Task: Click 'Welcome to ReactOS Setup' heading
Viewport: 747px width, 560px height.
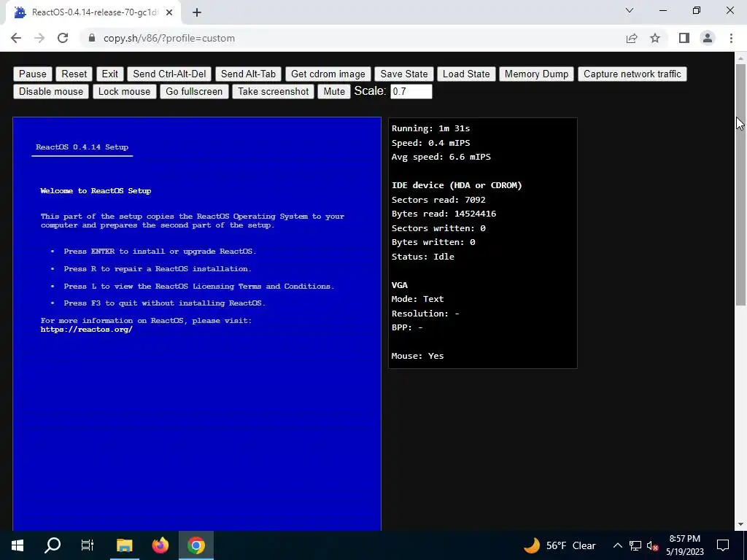Action: 96,191
